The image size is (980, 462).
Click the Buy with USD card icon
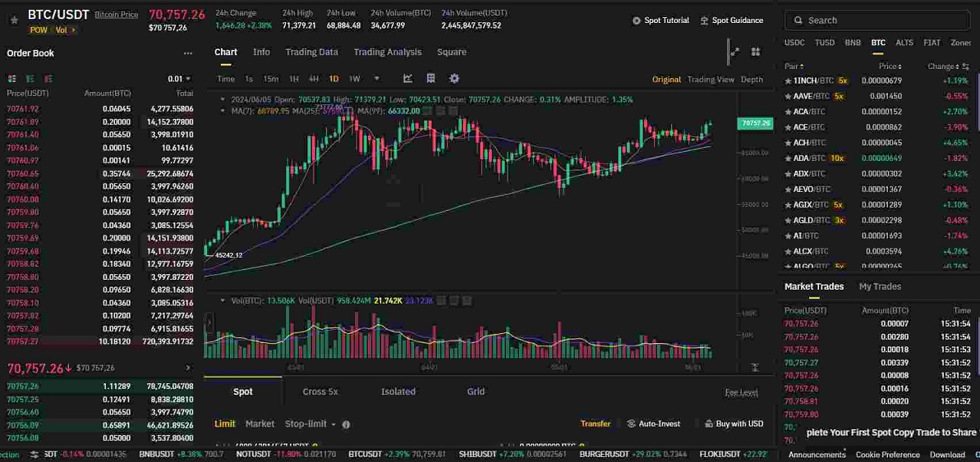[x=709, y=424]
